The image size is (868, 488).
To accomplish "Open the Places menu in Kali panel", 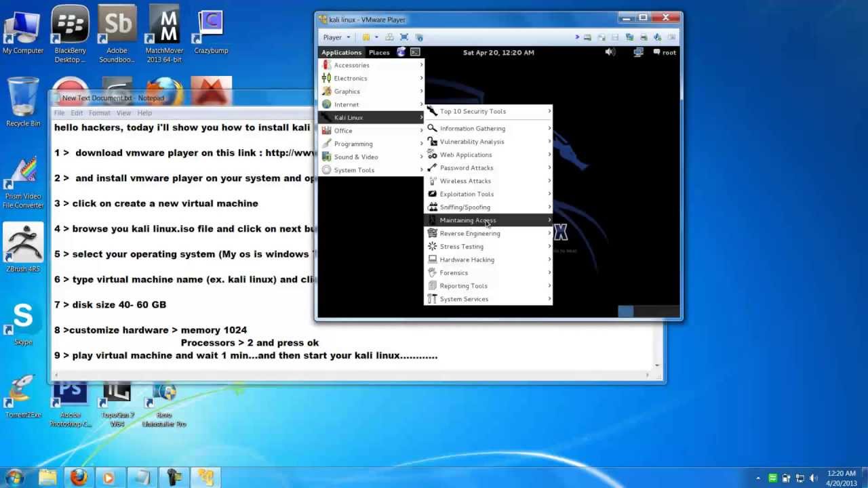I will click(379, 52).
